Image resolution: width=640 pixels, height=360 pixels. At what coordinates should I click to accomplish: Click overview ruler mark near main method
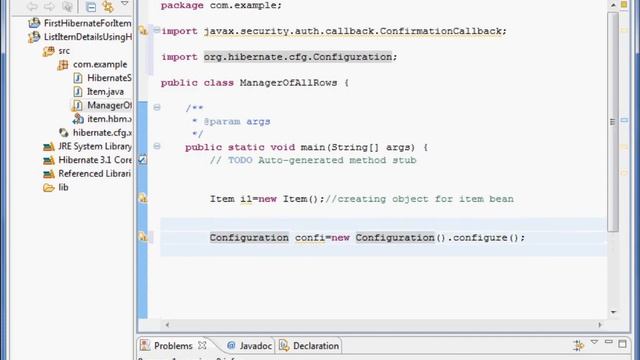pyautogui.click(x=624, y=146)
